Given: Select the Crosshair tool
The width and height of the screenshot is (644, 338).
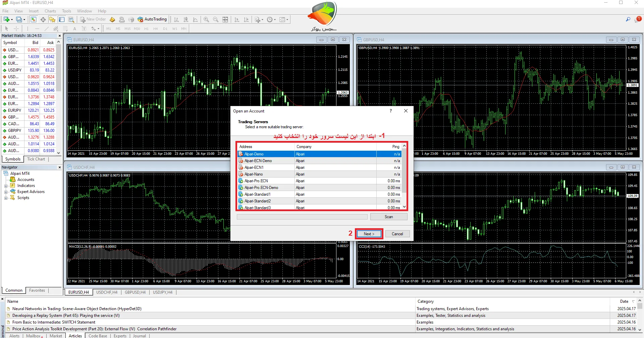Looking at the screenshot, I should point(16,29).
